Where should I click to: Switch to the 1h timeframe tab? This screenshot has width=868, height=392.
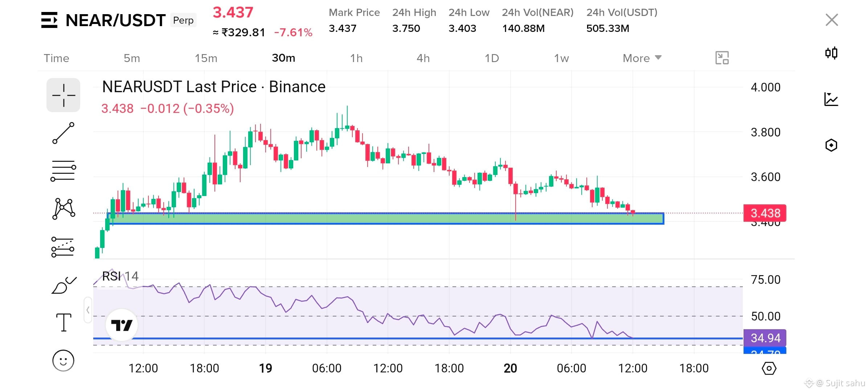(x=356, y=58)
